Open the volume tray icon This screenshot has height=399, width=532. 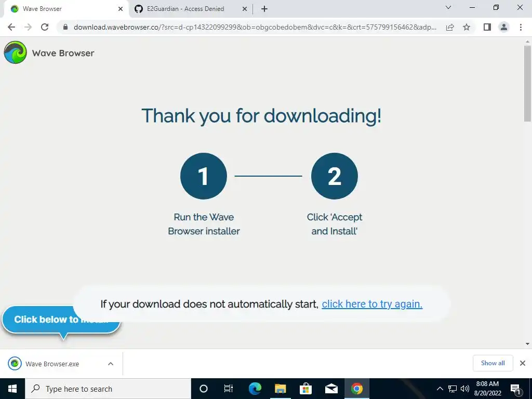tap(465, 389)
